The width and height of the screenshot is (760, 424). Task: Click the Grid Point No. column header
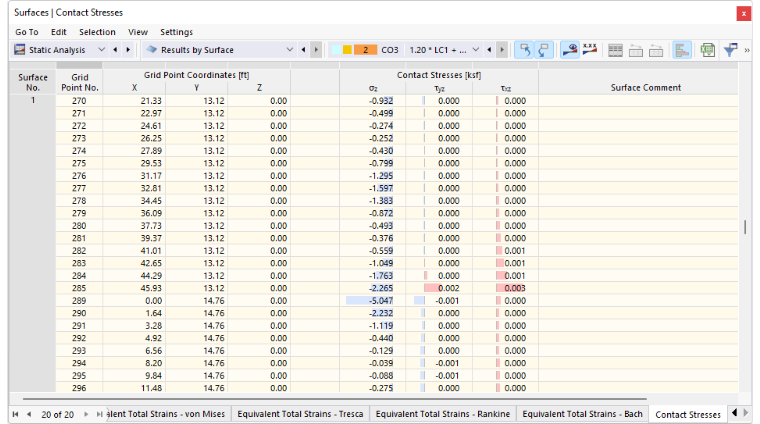pyautogui.click(x=79, y=82)
